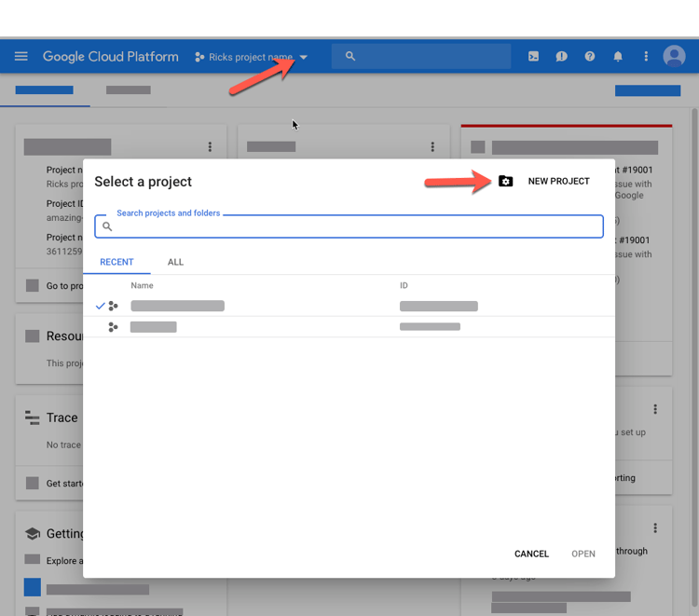Click the ID column header
The height and width of the screenshot is (616, 699).
(x=404, y=285)
